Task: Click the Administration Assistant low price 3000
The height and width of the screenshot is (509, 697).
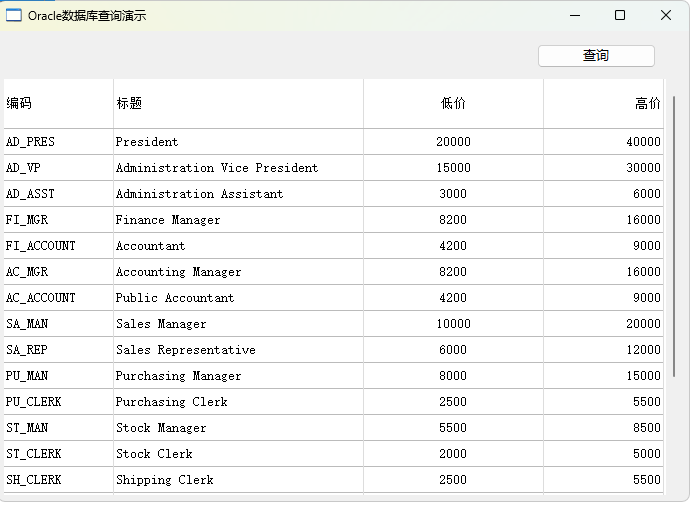Action: (453, 194)
